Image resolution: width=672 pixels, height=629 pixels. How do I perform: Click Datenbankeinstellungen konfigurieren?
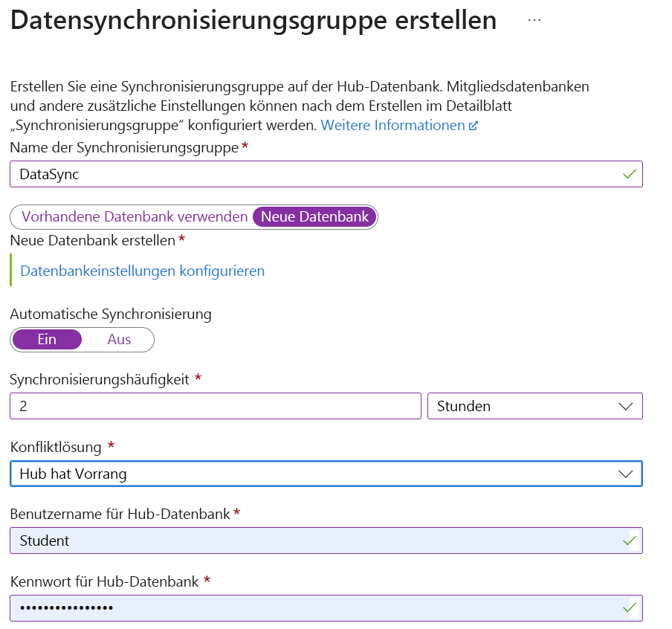142,271
